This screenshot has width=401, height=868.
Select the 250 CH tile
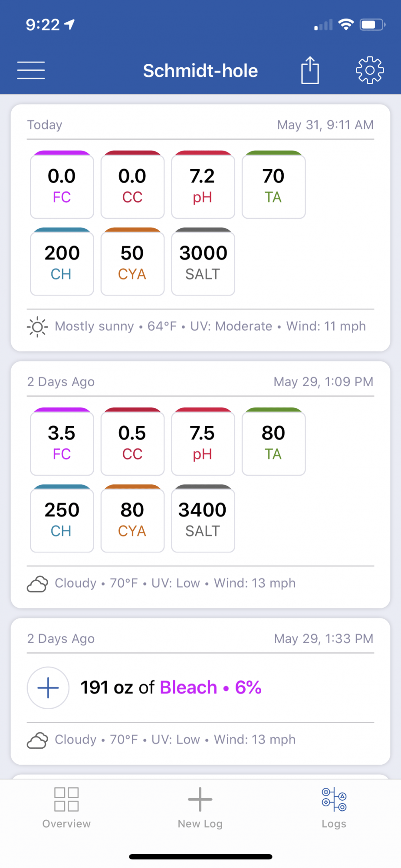(62, 519)
